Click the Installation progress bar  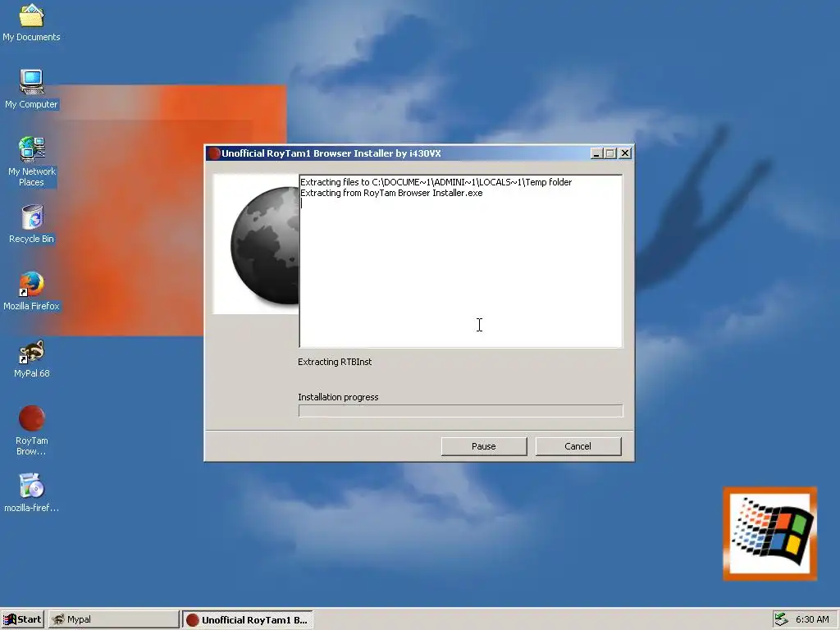click(x=461, y=411)
